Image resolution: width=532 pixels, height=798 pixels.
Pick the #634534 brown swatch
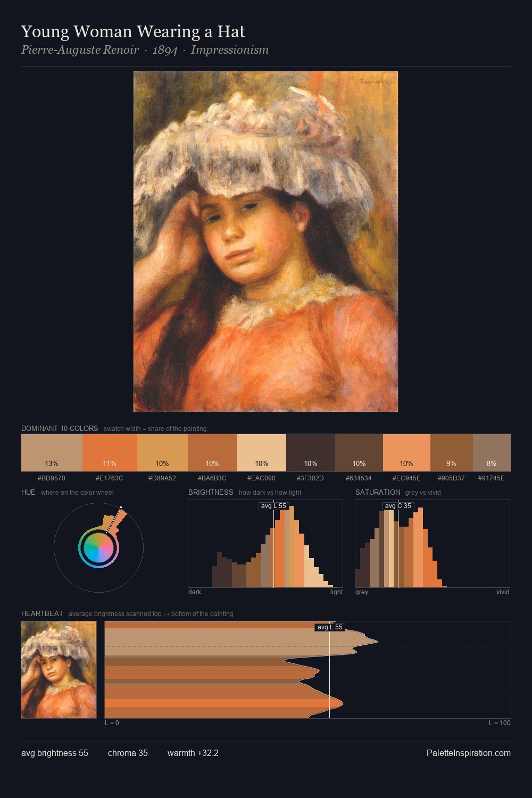click(359, 453)
